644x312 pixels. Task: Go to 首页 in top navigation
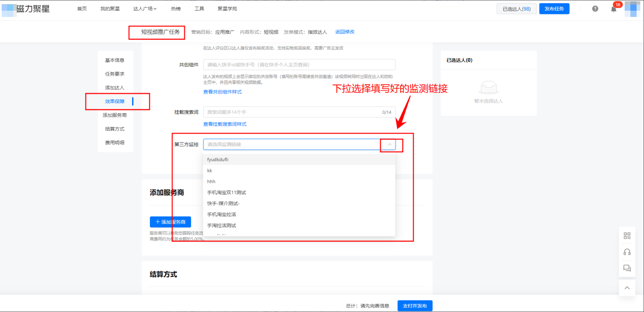82,9
